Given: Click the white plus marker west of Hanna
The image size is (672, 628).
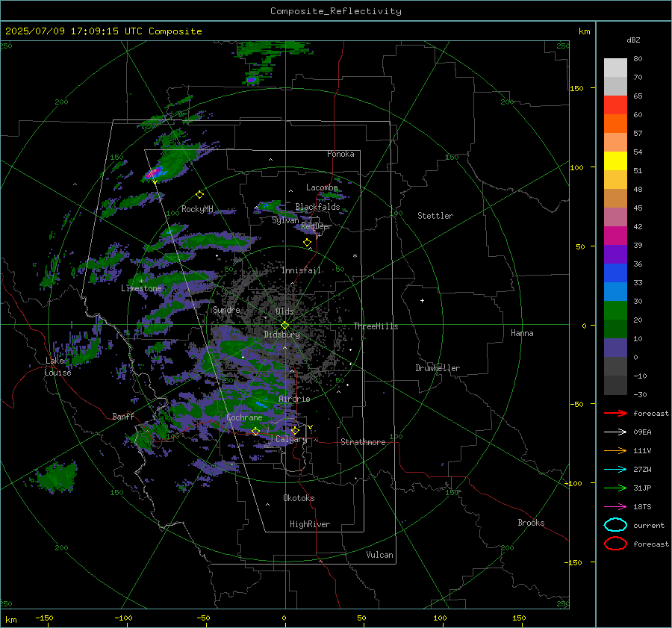Looking at the screenshot, I should click(x=422, y=300).
